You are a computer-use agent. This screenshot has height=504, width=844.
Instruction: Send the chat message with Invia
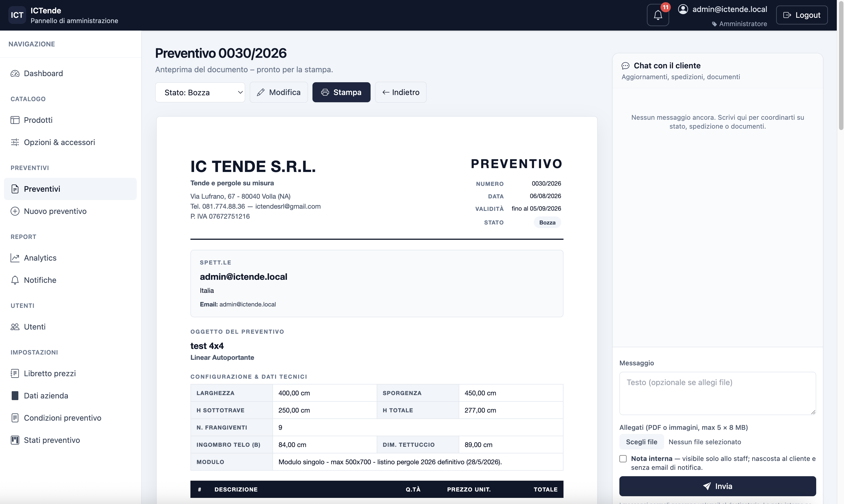(717, 486)
